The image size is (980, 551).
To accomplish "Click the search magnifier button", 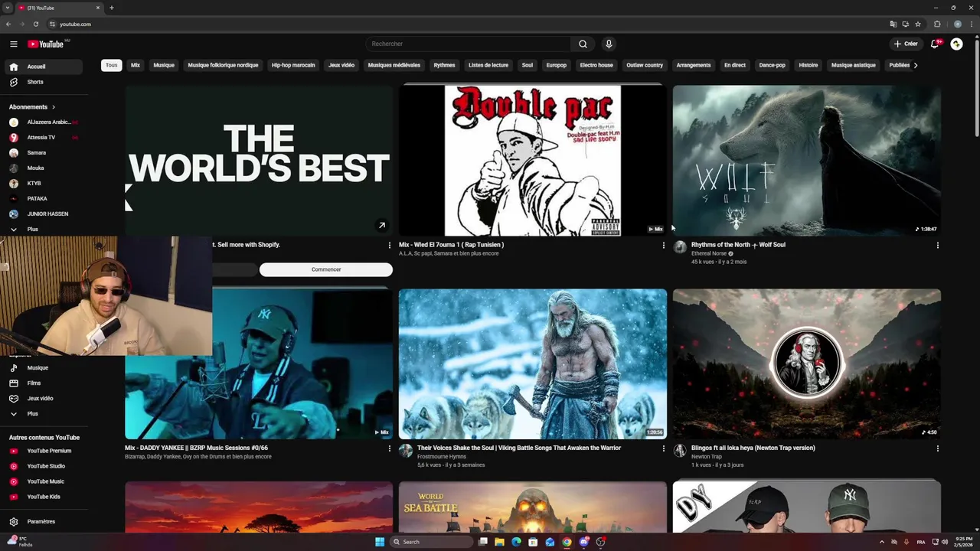I will click(583, 44).
